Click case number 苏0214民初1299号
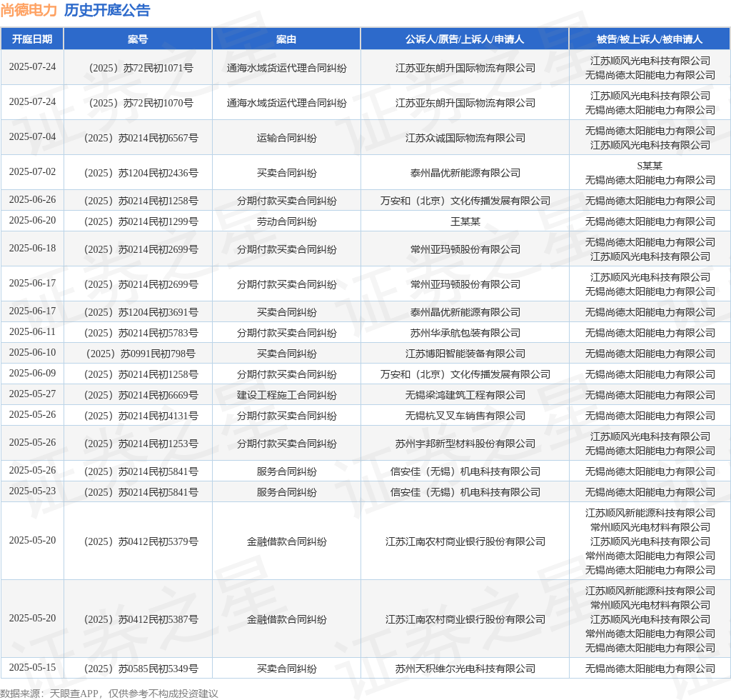 tap(141, 221)
